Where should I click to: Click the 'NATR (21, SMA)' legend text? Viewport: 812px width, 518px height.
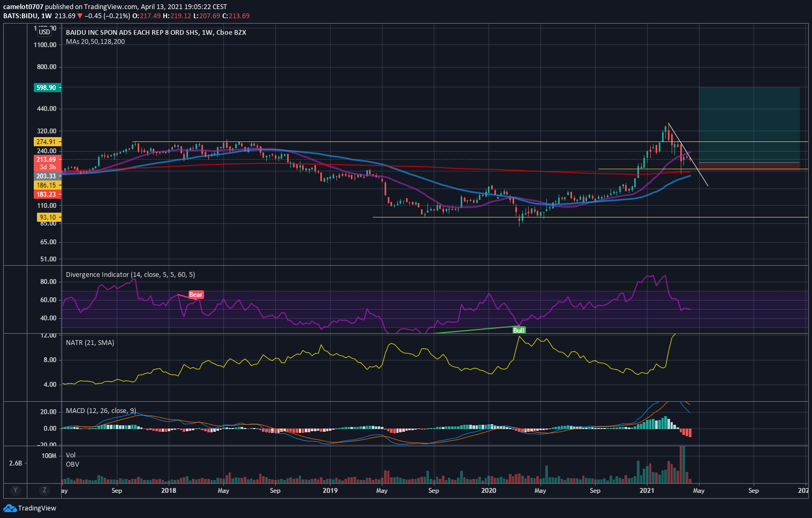click(x=90, y=342)
